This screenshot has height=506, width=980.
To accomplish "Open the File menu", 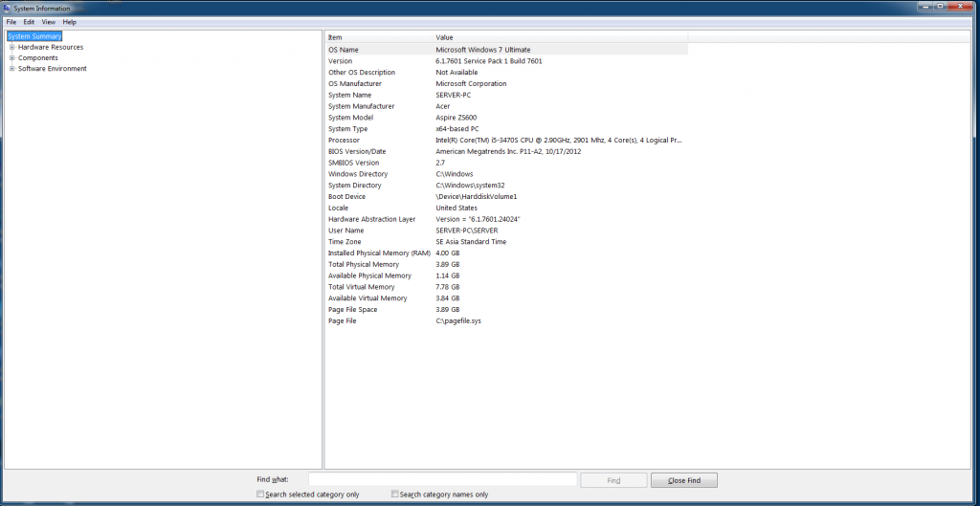I will [x=11, y=22].
